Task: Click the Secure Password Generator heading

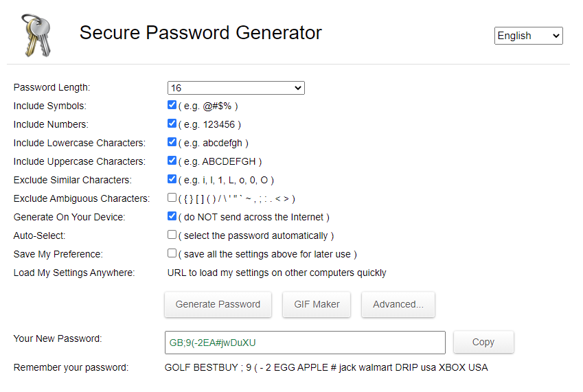Action: click(x=201, y=33)
